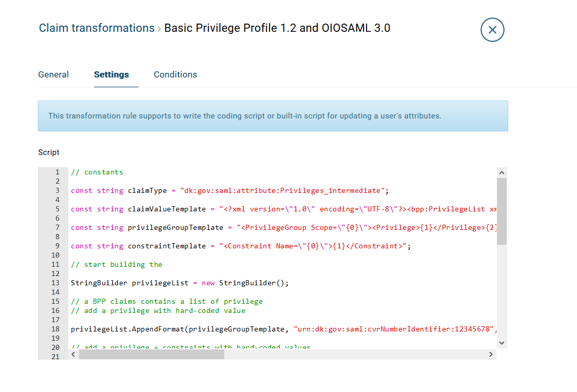Switch to the Conditions tab
Screen dimensions: 577x392
click(x=175, y=74)
